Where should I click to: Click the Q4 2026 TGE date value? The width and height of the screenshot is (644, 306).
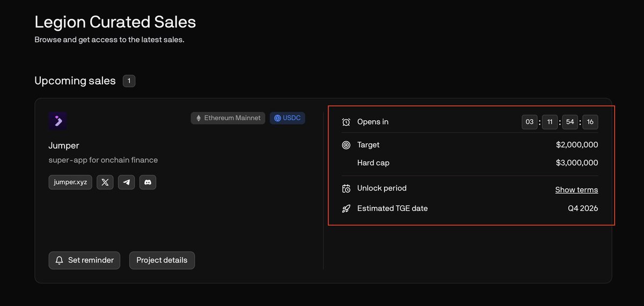click(583, 208)
